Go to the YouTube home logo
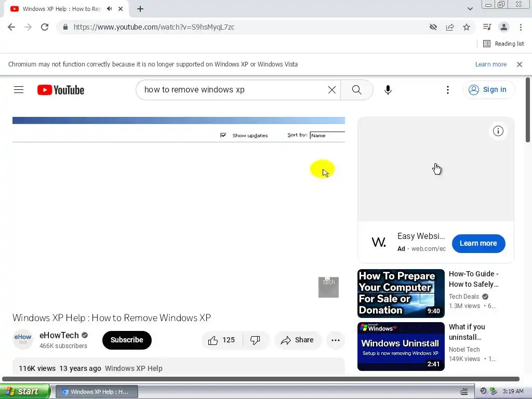This screenshot has width=532, height=399. [x=61, y=90]
